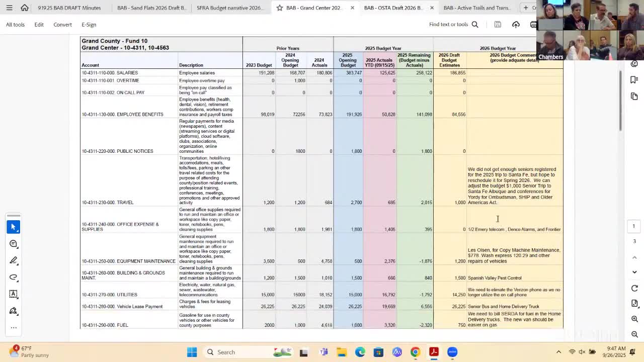Click the Spanish Valley Pest Control comment
644x362 pixels.
pos(495,278)
